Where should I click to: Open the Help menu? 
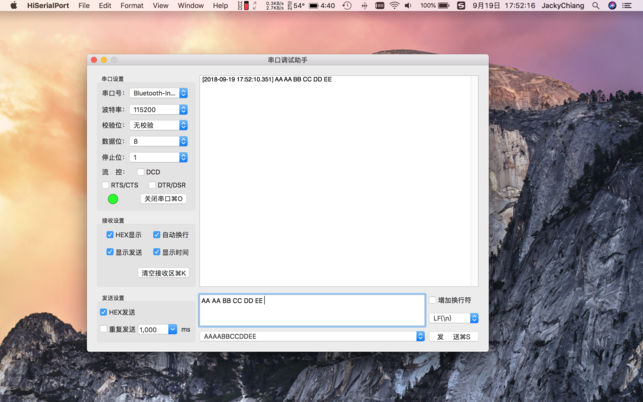[220, 6]
